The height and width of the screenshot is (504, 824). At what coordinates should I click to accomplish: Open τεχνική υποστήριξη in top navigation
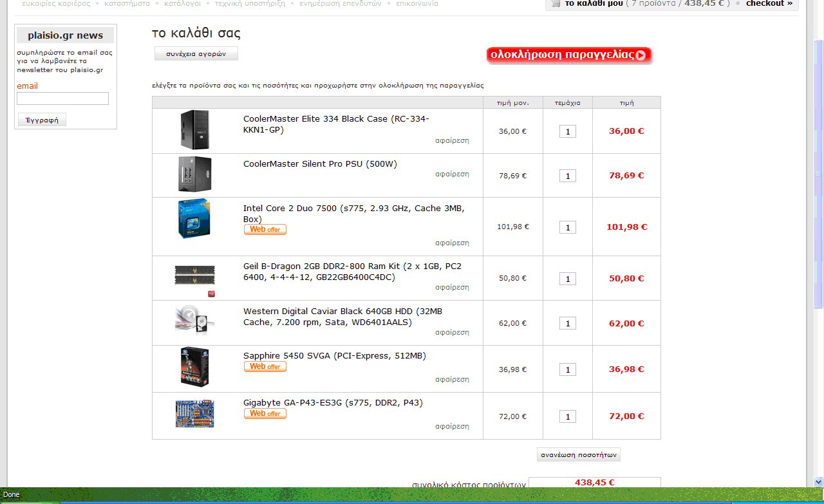tap(250, 3)
